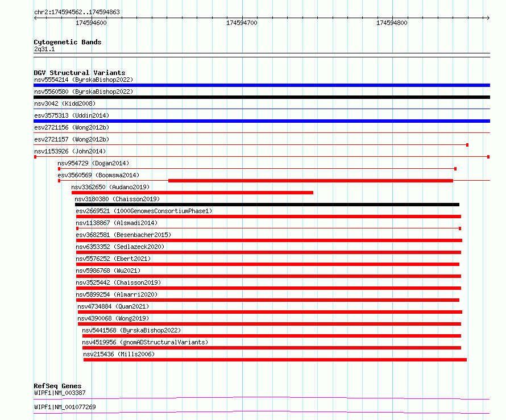Click esv3560569 (Boomsma2014) label
The height and width of the screenshot is (420, 506).
(98, 175)
